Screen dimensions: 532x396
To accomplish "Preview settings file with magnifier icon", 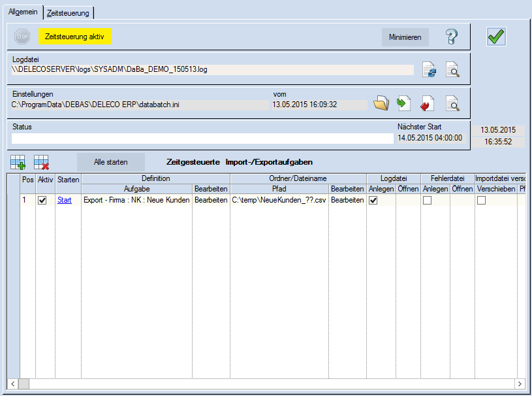I will [x=453, y=103].
